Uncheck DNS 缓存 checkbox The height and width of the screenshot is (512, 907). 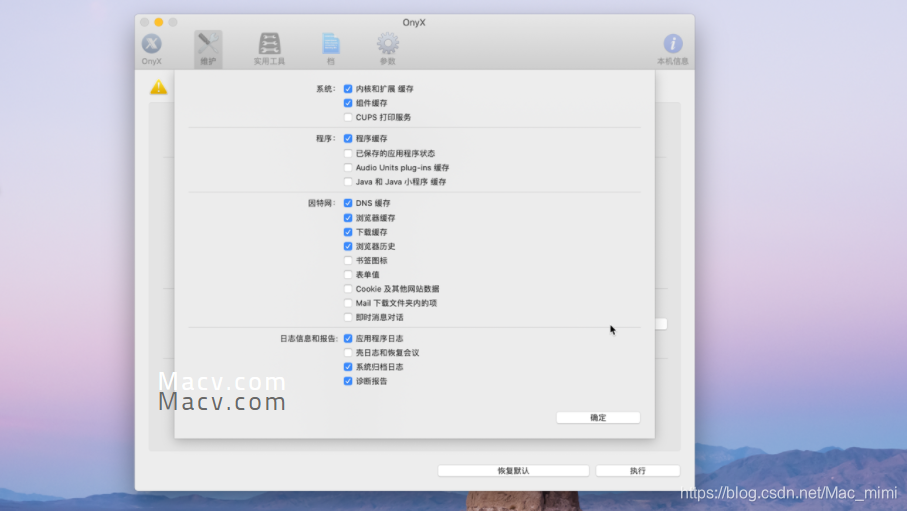click(x=348, y=203)
